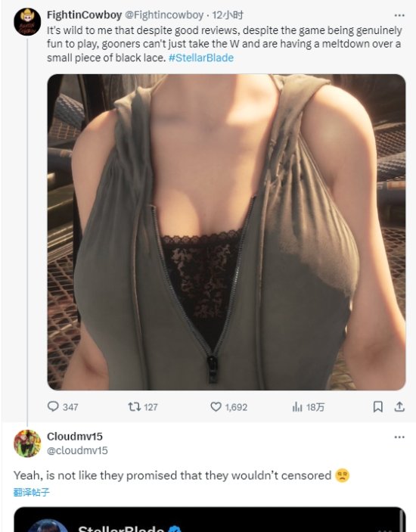Follow the #StellarBlade hashtag link
416x532 pixels.
tap(201, 58)
